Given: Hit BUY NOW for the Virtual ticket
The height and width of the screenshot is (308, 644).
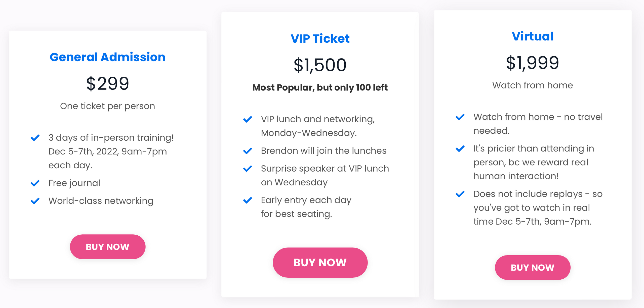Looking at the screenshot, I should click(x=532, y=267).
